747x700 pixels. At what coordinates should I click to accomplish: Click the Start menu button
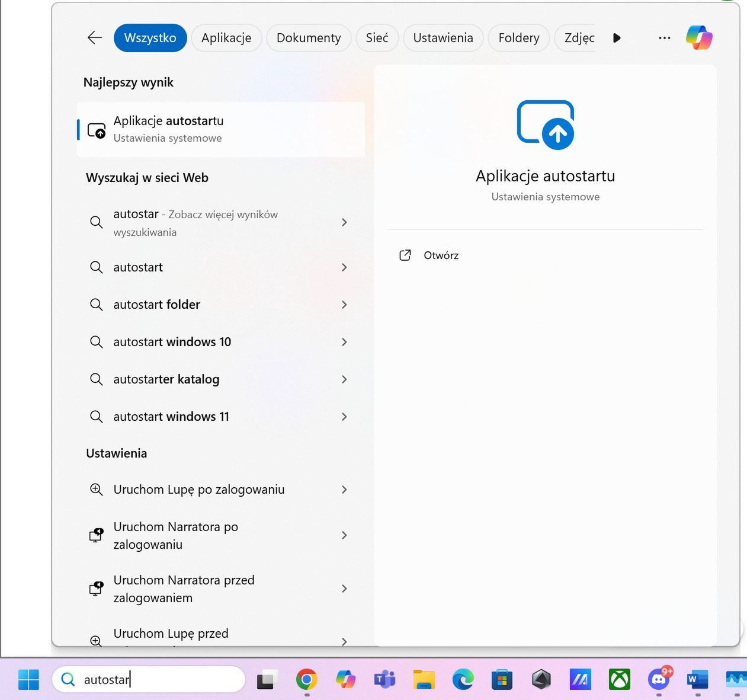28,679
